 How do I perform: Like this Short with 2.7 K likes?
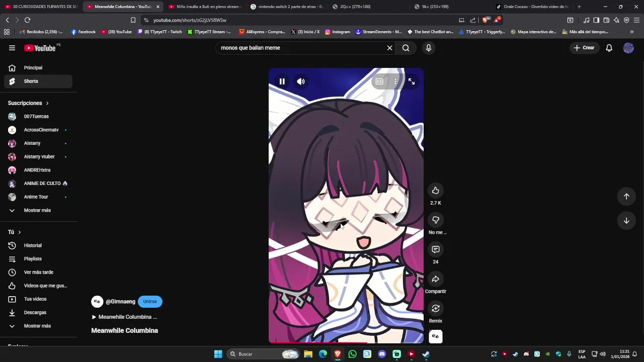[x=436, y=191]
